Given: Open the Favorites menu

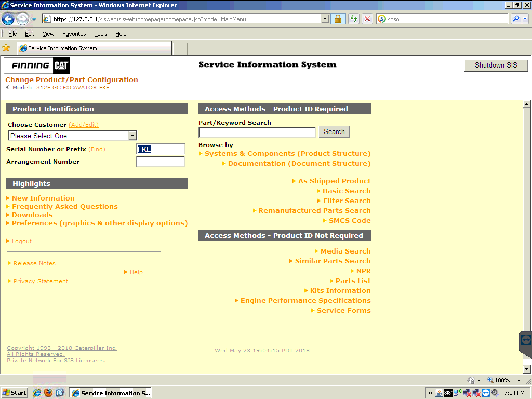Looking at the screenshot, I should tap(74, 34).
